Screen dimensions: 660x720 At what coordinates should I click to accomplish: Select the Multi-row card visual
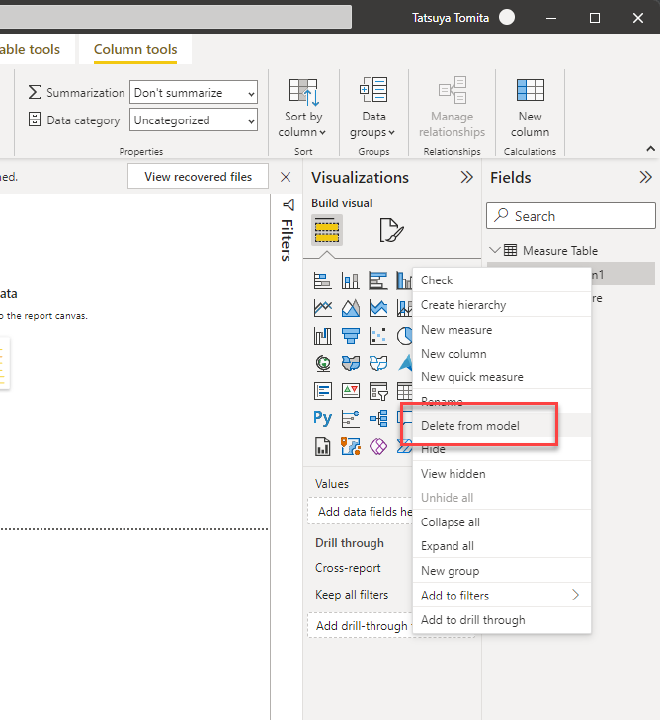click(x=322, y=391)
